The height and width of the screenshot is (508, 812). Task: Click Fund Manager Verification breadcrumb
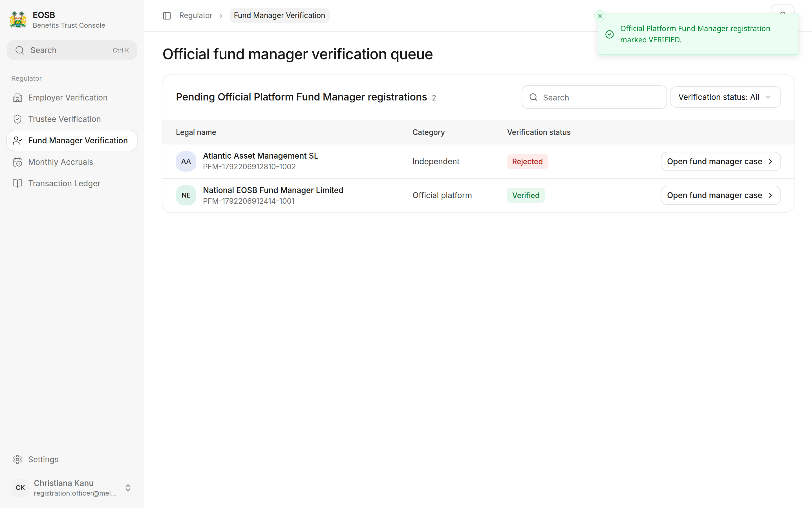279,16
